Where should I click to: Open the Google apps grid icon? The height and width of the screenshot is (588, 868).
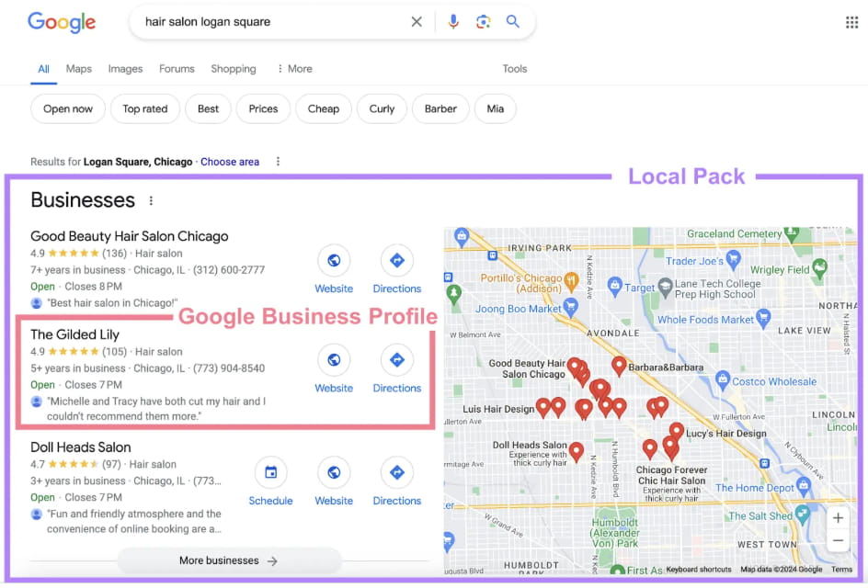tap(851, 22)
